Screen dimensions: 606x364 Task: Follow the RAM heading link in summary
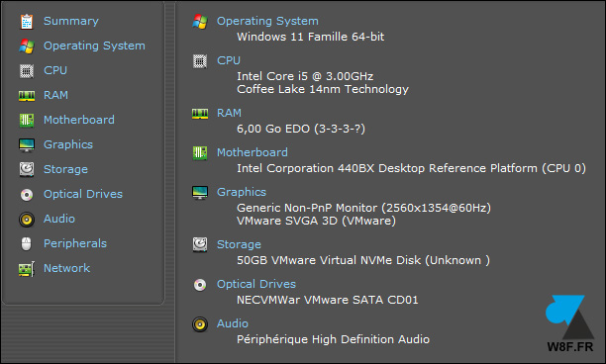tap(229, 113)
